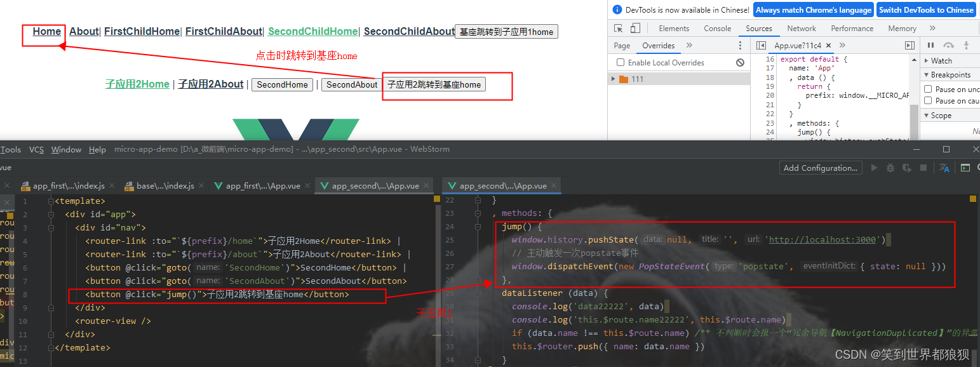Click 子应用2跳转到基座home button
The image size is (980, 367).
pyautogui.click(x=434, y=84)
